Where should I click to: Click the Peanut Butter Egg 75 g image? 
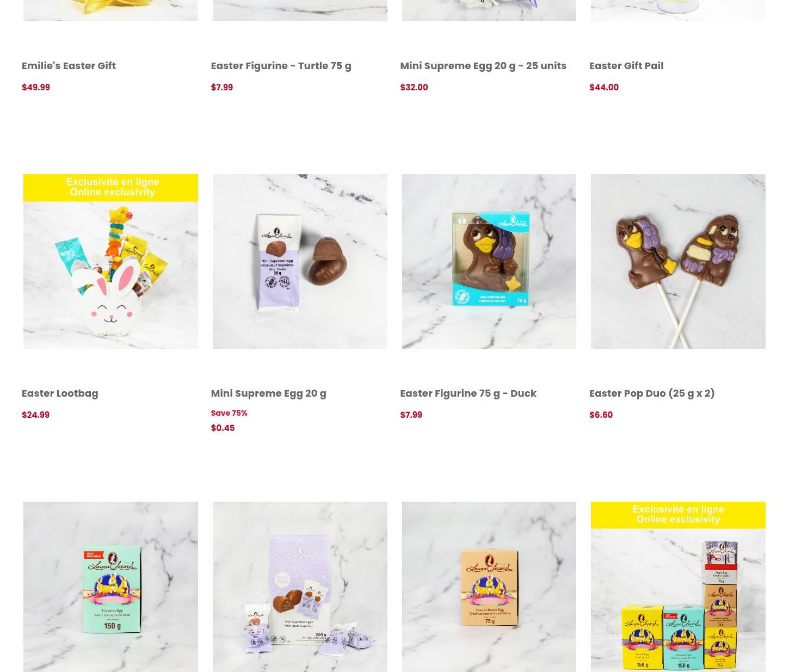tap(489, 587)
